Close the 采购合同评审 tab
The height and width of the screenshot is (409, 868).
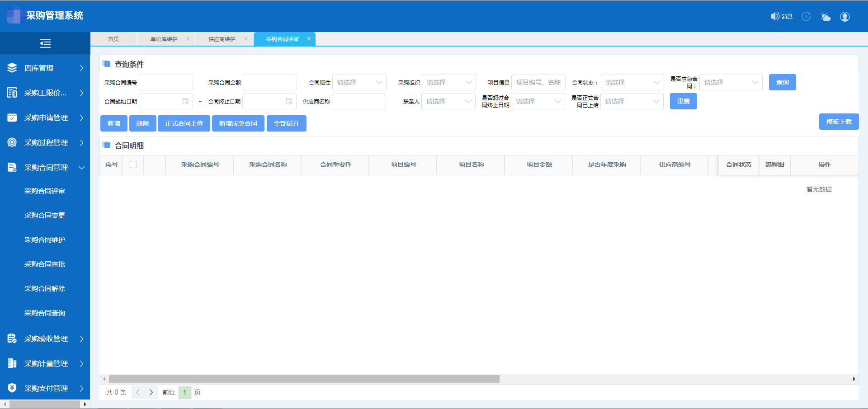click(x=309, y=39)
